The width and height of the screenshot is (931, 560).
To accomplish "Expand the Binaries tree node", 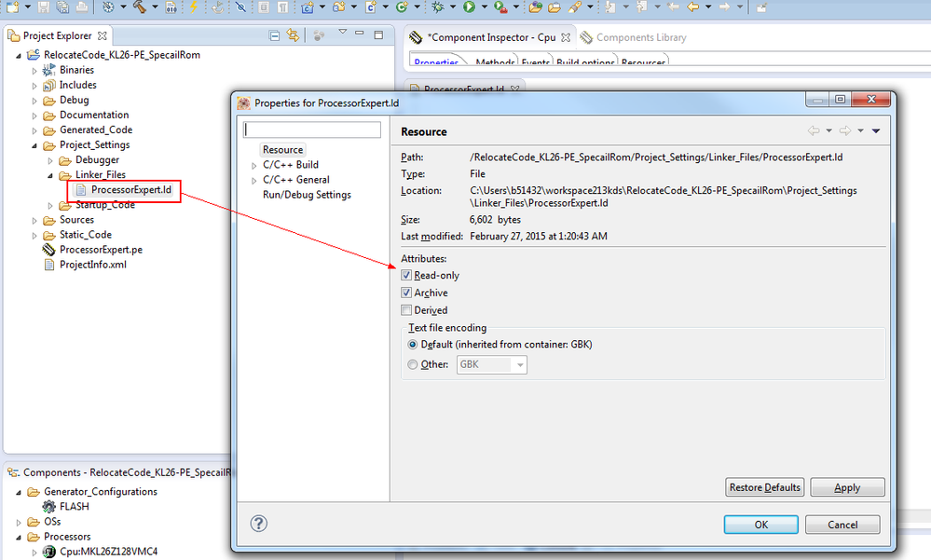I will (34, 71).
